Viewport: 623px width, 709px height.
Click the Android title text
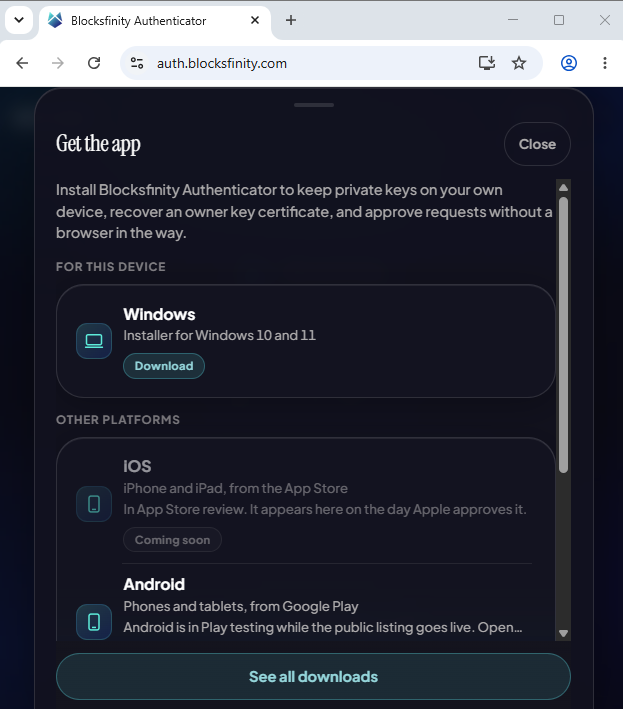154,584
